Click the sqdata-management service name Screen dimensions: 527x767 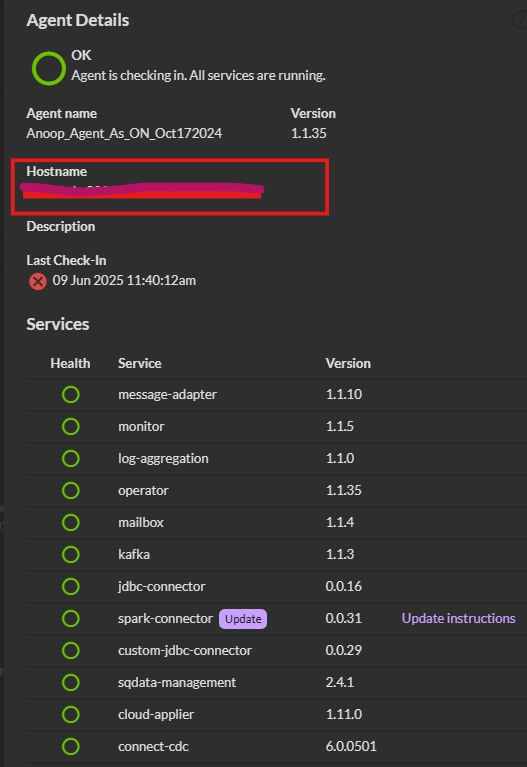[x=177, y=682]
